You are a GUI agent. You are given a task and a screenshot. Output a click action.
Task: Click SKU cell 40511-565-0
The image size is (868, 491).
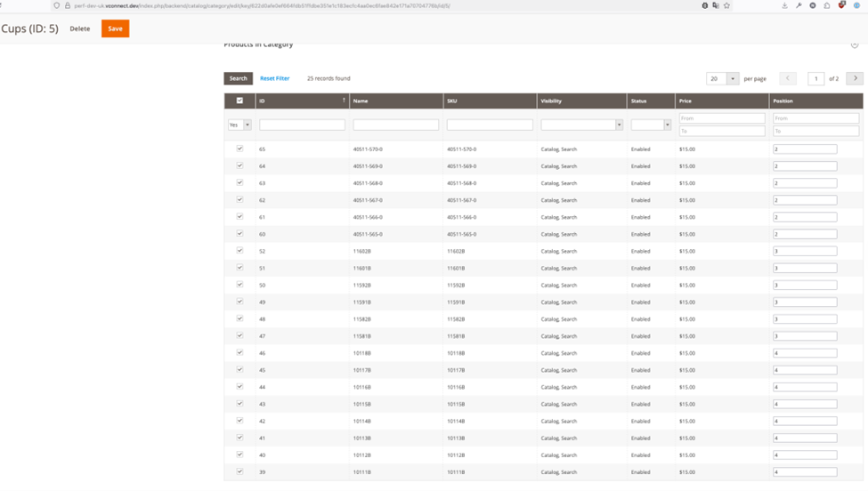pos(462,234)
